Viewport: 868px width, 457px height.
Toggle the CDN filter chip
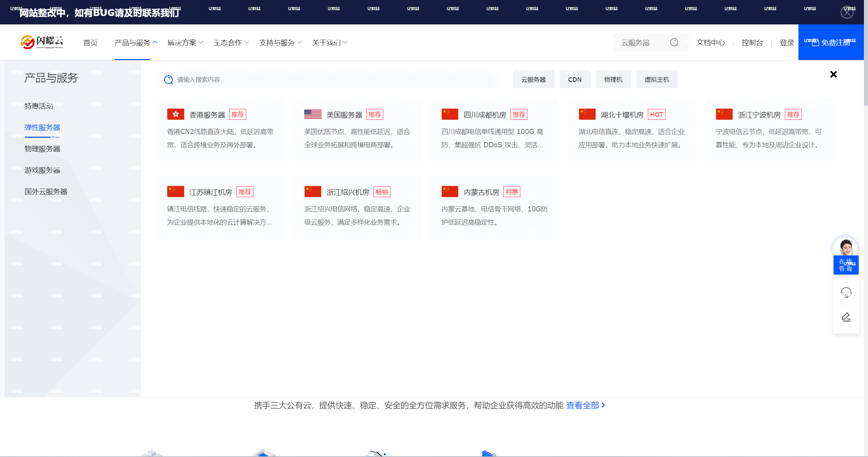[575, 79]
